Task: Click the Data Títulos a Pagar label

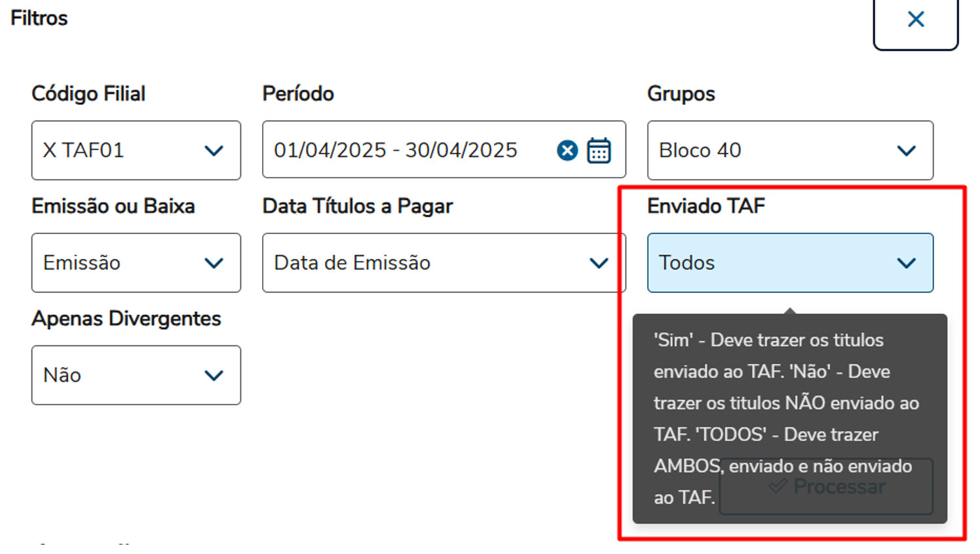Action: (x=358, y=207)
